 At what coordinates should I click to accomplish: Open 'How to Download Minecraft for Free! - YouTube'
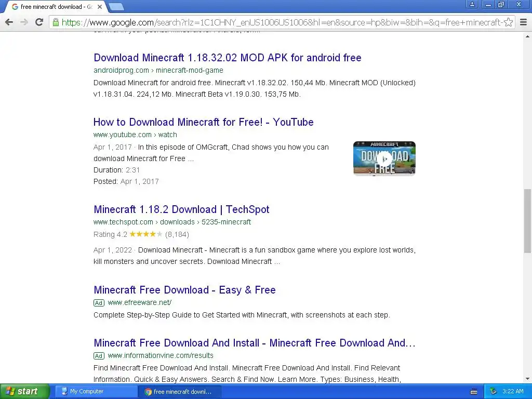click(203, 122)
